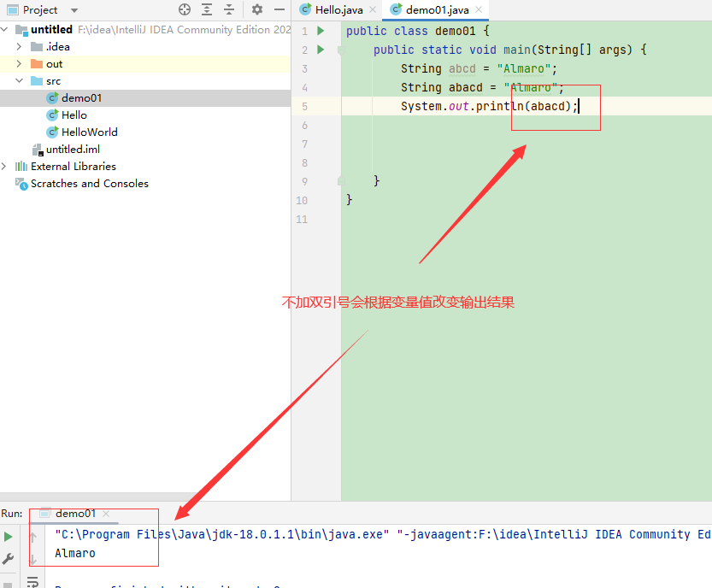The height and width of the screenshot is (588, 712).
Task: Collapse the untitled project root node
Action: click(x=4, y=30)
